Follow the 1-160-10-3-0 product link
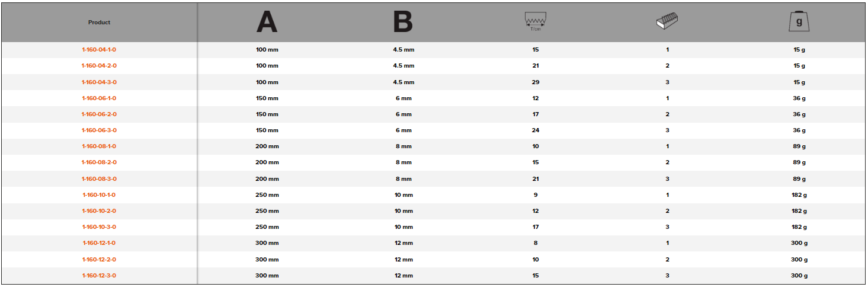Viewport: 868px width, 287px height. 99,227
